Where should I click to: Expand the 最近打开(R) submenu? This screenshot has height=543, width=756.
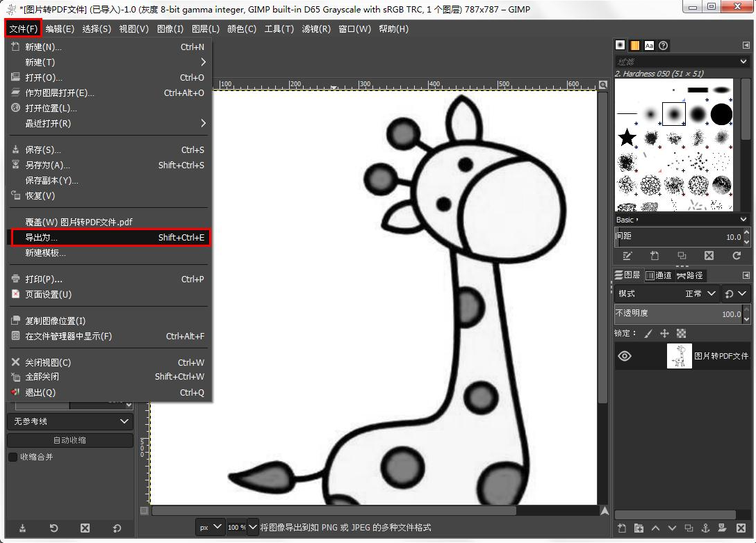(109, 124)
